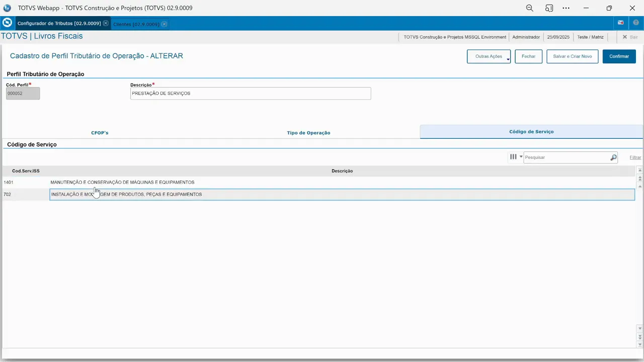This screenshot has height=362, width=644.
Task: Open the ellipsis settings menu
Action: click(566, 8)
